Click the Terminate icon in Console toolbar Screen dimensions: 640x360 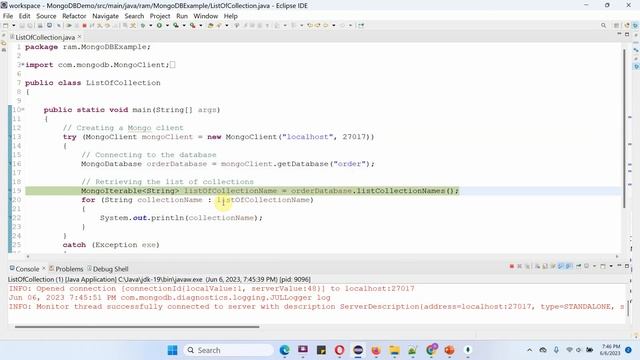tap(511, 266)
